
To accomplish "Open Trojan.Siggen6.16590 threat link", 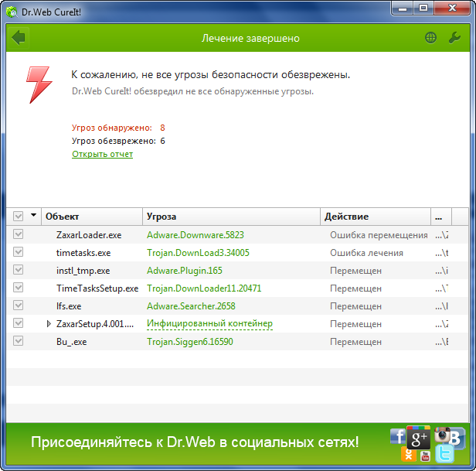I will click(190, 342).
